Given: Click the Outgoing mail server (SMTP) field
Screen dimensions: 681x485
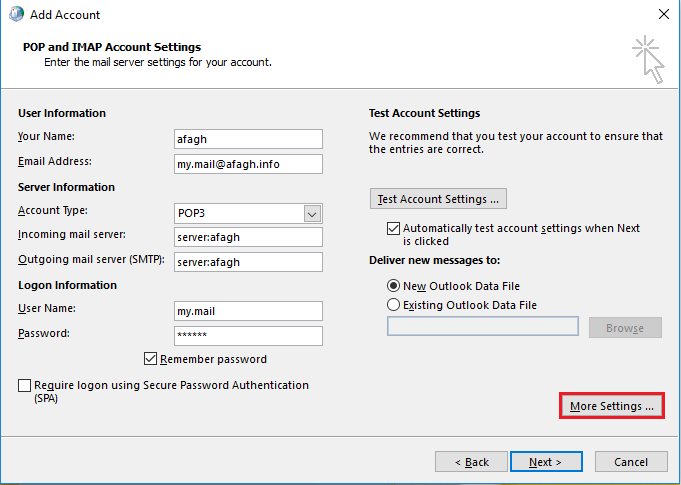Looking at the screenshot, I should 248,262.
